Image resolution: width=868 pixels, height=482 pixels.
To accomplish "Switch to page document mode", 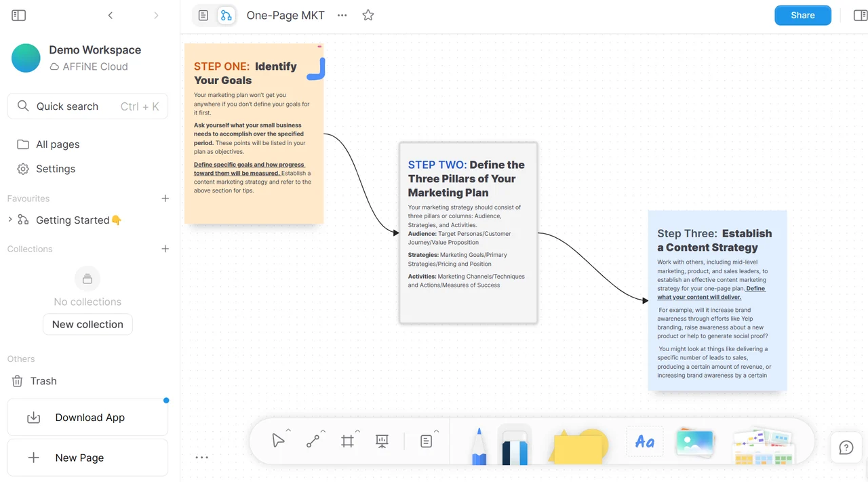I will (203, 15).
